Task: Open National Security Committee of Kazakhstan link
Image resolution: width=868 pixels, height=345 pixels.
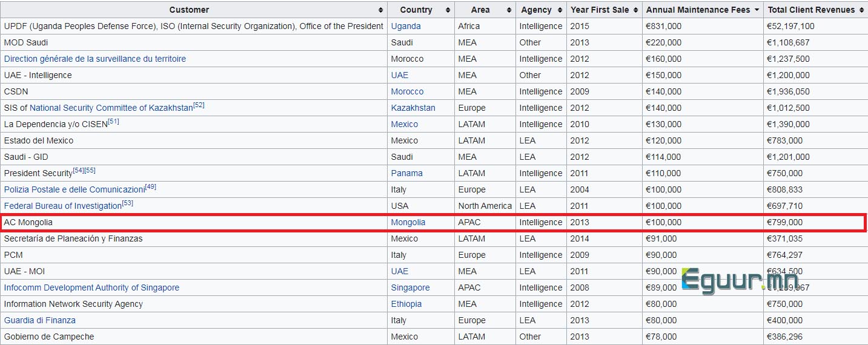Action: coord(111,108)
